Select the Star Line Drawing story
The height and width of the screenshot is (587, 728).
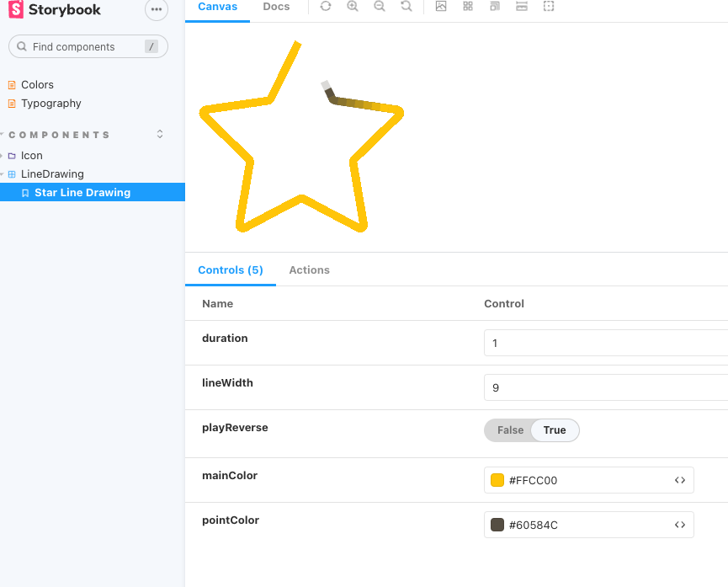point(93,192)
